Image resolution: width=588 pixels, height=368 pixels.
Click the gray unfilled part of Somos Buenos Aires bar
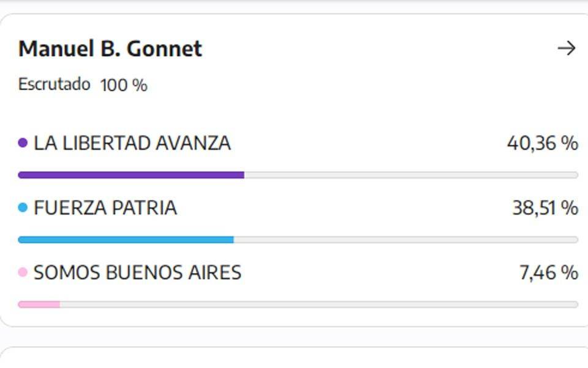[x=319, y=304]
